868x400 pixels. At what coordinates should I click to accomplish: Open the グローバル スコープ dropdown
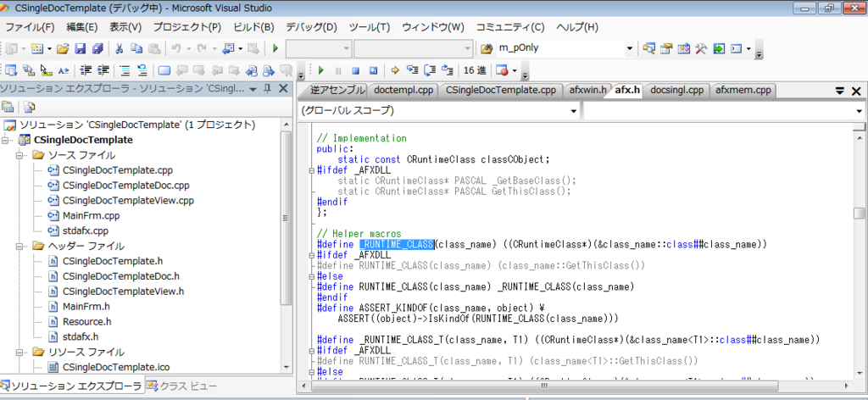pos(574,111)
